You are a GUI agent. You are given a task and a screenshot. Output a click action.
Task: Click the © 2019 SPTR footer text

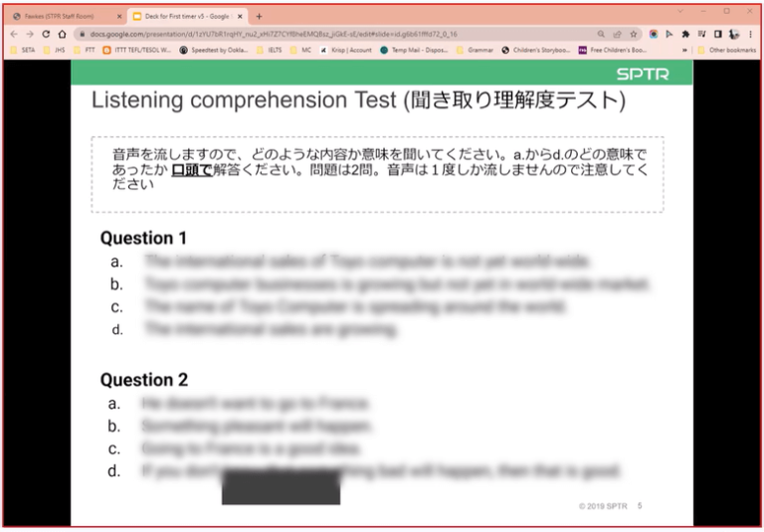603,506
